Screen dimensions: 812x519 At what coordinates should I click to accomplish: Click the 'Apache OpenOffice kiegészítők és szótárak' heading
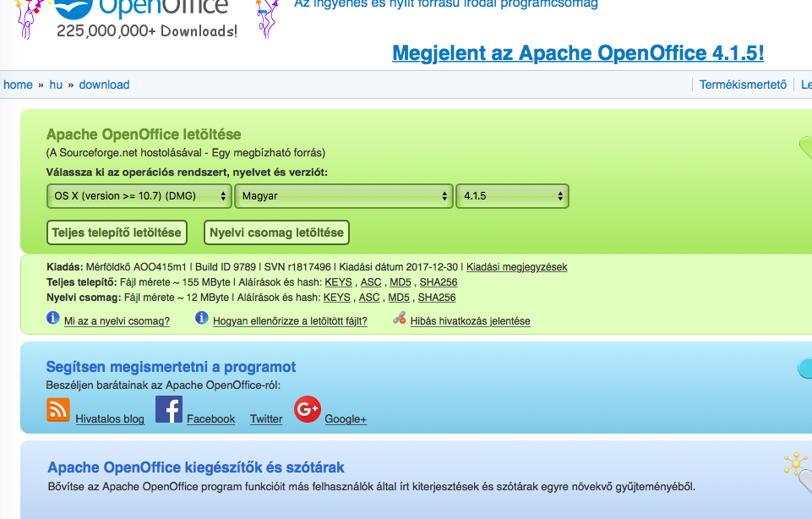(x=196, y=467)
